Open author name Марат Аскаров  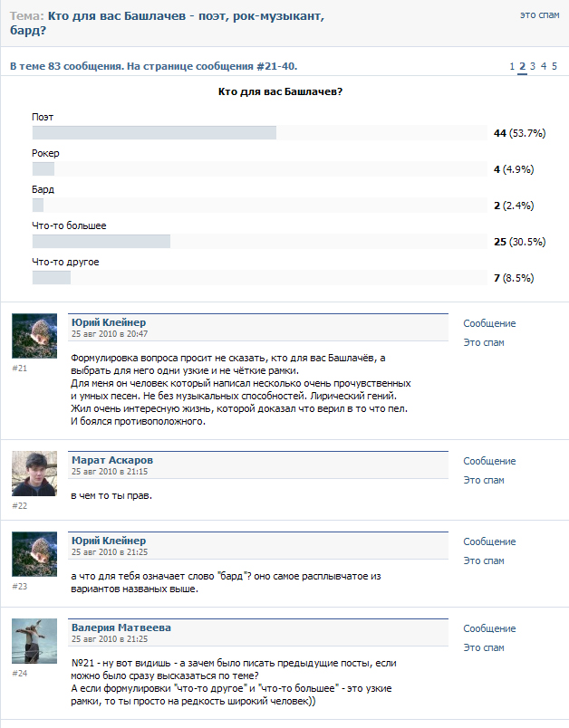click(x=112, y=460)
